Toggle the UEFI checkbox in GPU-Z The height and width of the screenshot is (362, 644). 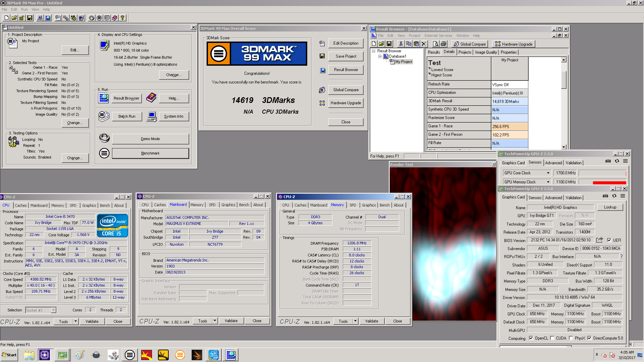[609, 240]
